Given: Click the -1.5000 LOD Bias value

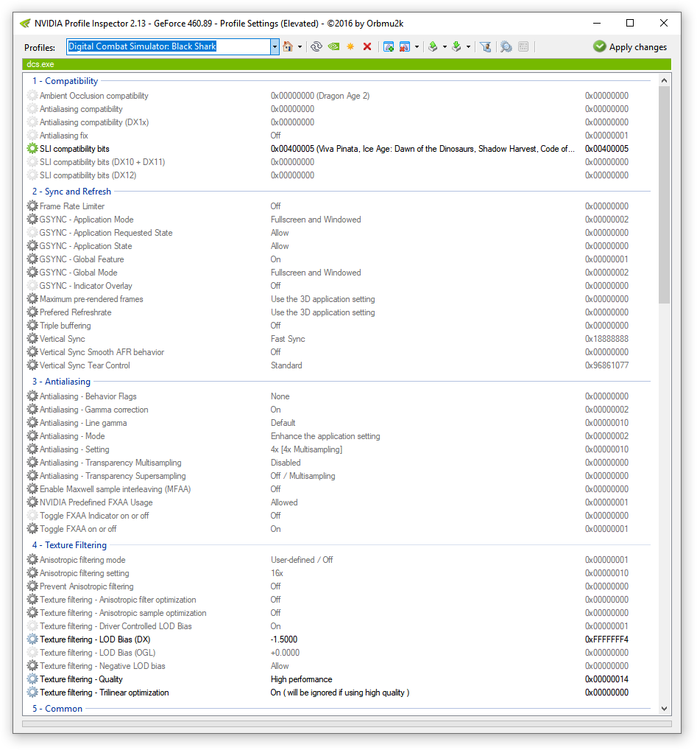Looking at the screenshot, I should pos(284,640).
